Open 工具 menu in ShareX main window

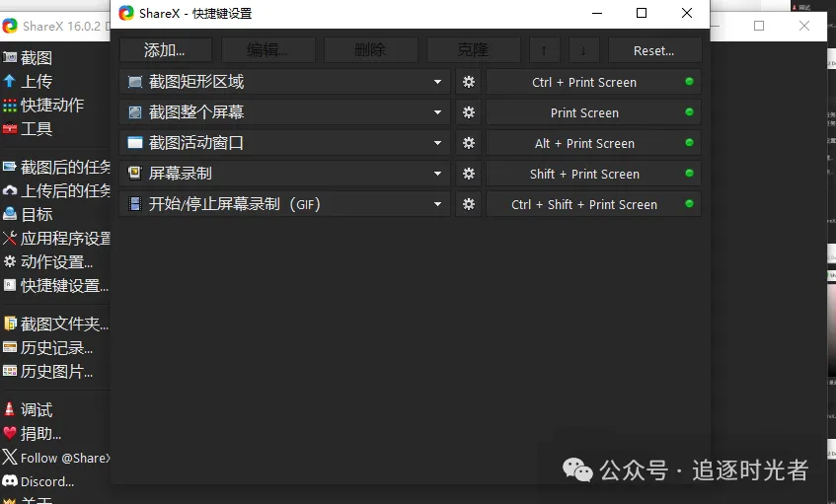point(28,128)
